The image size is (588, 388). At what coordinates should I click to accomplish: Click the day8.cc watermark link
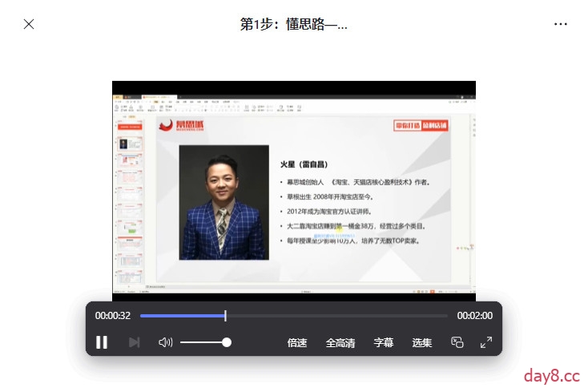[x=551, y=374]
